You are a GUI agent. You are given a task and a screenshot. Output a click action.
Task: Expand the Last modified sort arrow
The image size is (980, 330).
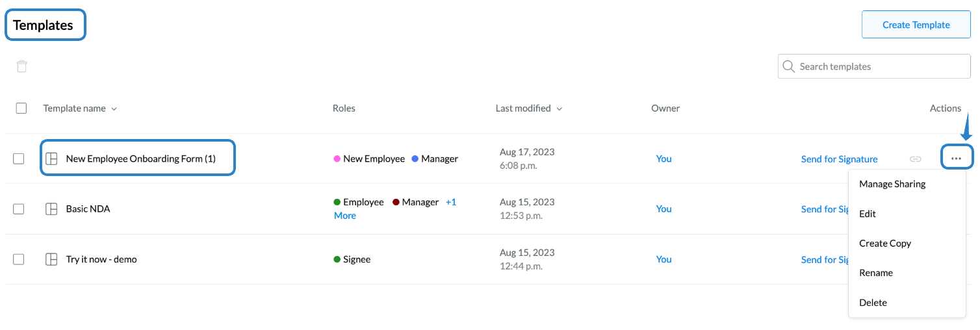pyautogui.click(x=560, y=109)
